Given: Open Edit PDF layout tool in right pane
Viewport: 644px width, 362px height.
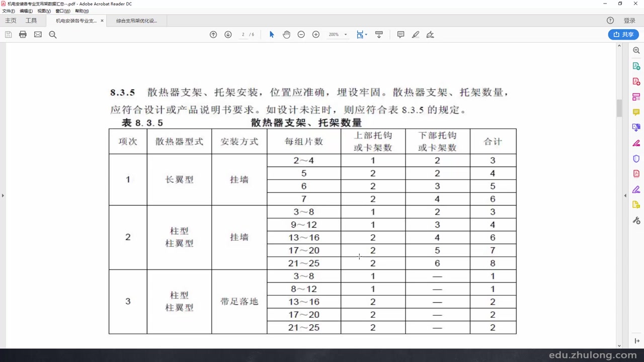Looking at the screenshot, I should pyautogui.click(x=636, y=97).
